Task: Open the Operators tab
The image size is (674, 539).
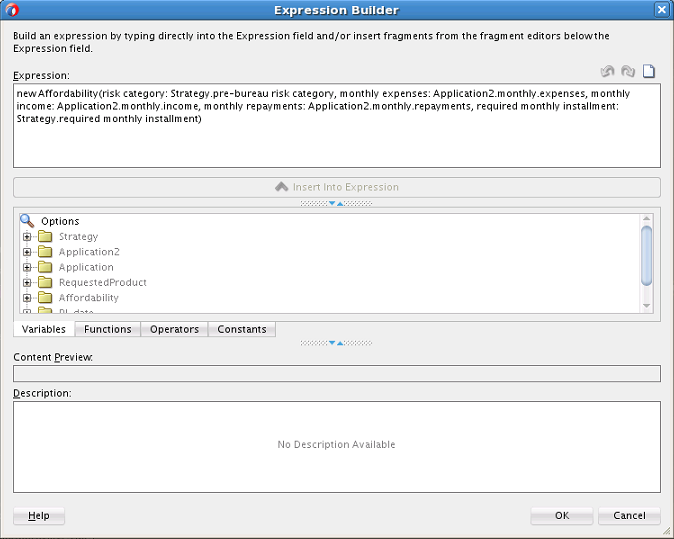Action: point(174,329)
